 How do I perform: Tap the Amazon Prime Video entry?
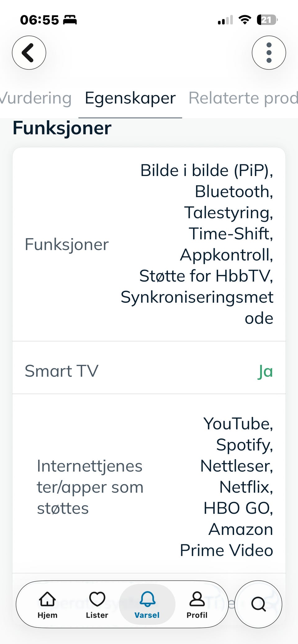(227, 540)
